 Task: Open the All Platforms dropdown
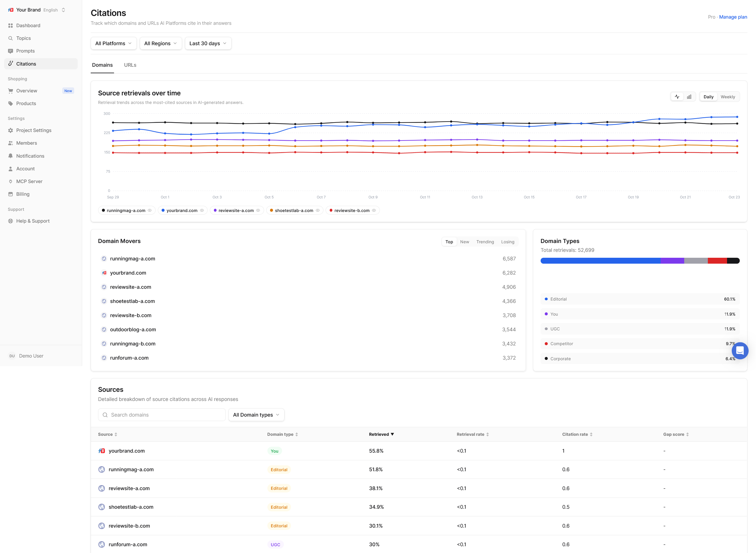point(113,43)
